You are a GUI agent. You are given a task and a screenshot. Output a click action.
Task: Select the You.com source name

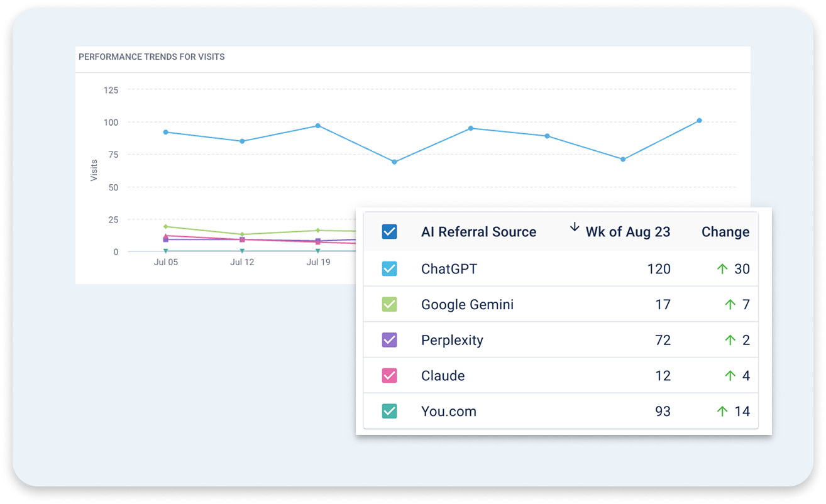448,412
